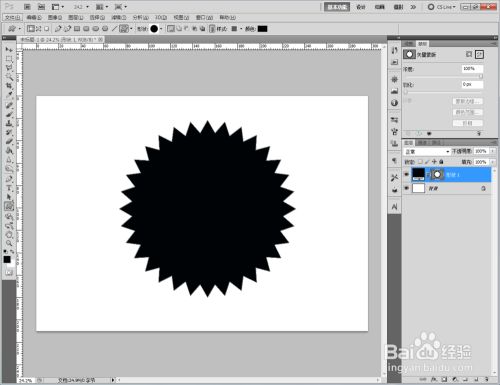Select the Move tool
Image resolution: width=500 pixels, height=385 pixels.
tap(9, 50)
